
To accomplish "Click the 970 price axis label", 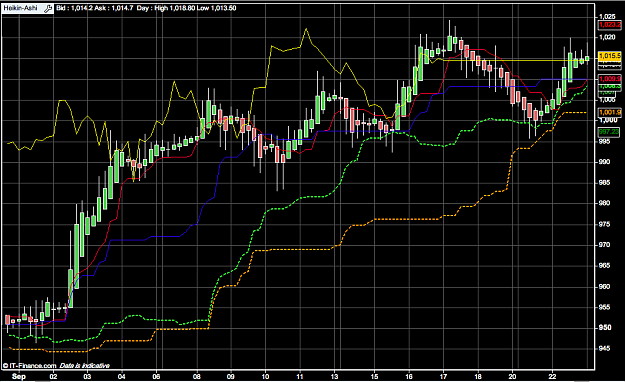I will click(x=604, y=245).
